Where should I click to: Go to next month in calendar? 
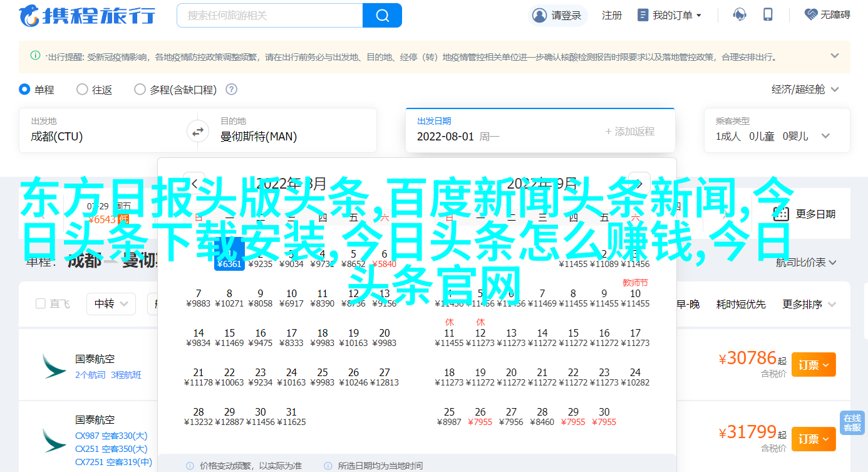coord(639,183)
